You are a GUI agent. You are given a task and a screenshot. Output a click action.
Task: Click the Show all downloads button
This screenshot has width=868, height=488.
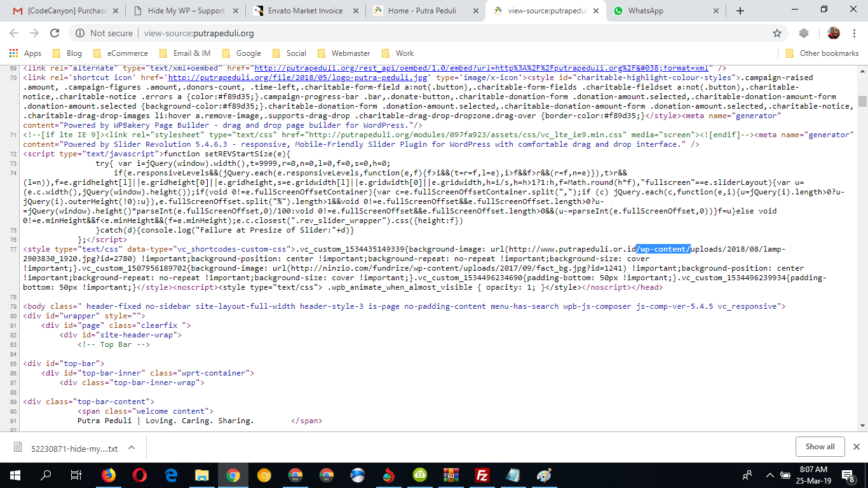(x=820, y=447)
